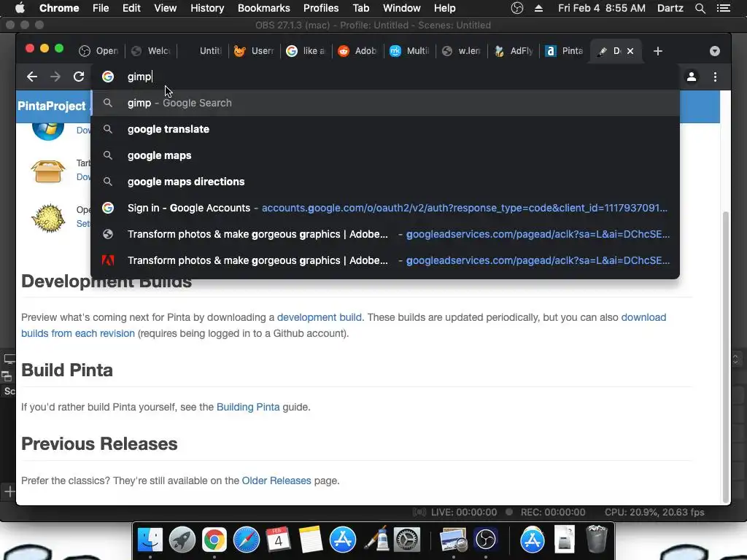The height and width of the screenshot is (560, 747).
Task: Open OBS from the Dock
Action: click(x=485, y=540)
